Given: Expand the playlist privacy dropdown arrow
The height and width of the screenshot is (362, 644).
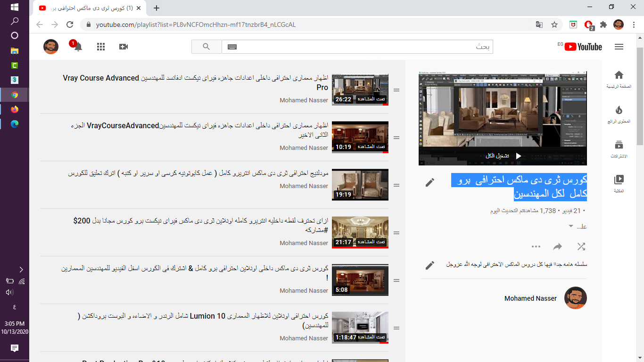Looking at the screenshot, I should coord(571,226).
